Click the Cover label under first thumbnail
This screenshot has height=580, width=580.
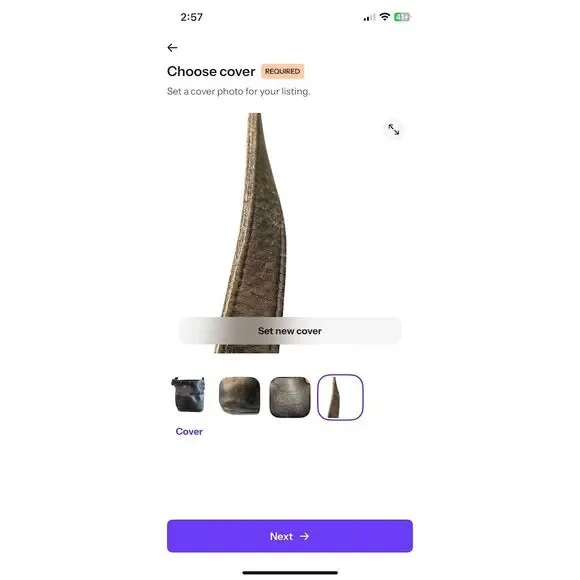(x=189, y=432)
